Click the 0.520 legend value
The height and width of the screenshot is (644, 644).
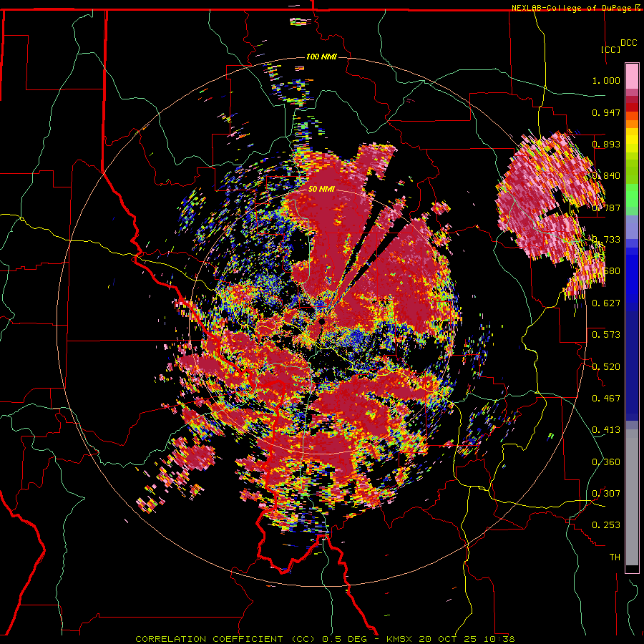606,367
